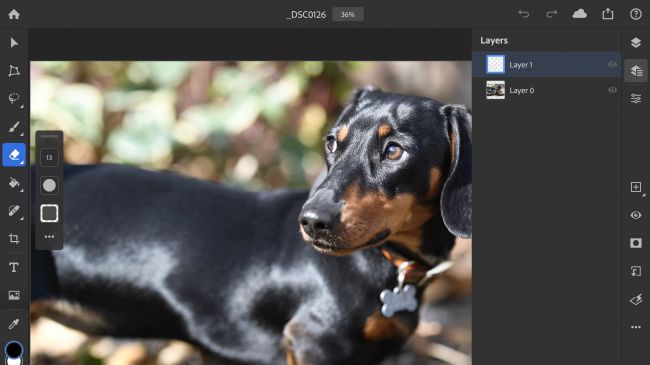Rename the _DSC0126 document title
This screenshot has width=650, height=365.
[x=306, y=15]
